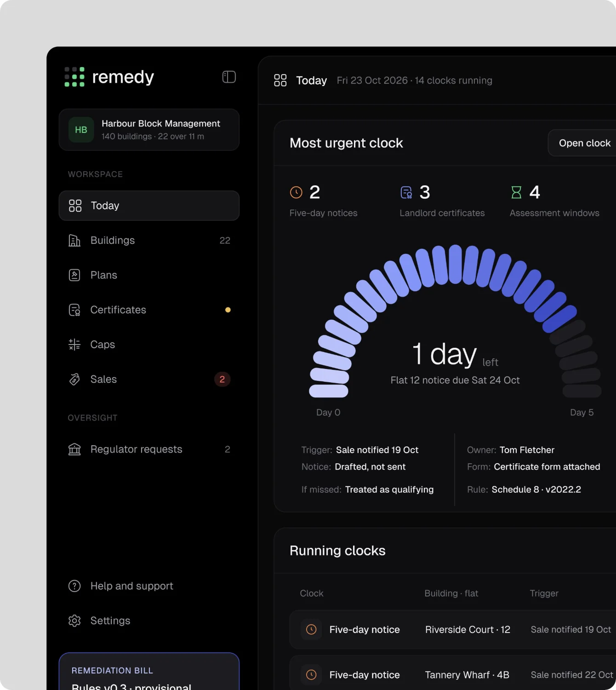Screen dimensions: 616x690
Task: Click the remedy logo dots icon
Action: click(x=74, y=77)
